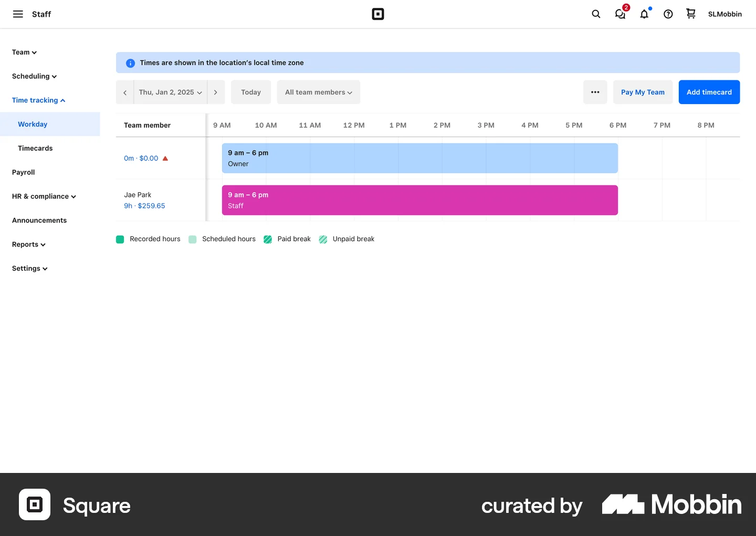The height and width of the screenshot is (536, 756).
Task: Click the Team member column header
Action: (147, 126)
